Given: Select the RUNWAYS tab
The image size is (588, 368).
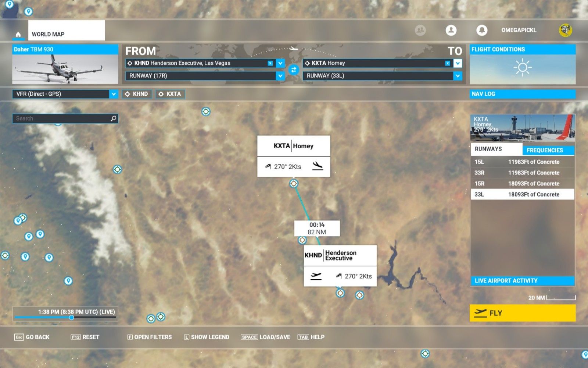Looking at the screenshot, I should [x=496, y=149].
